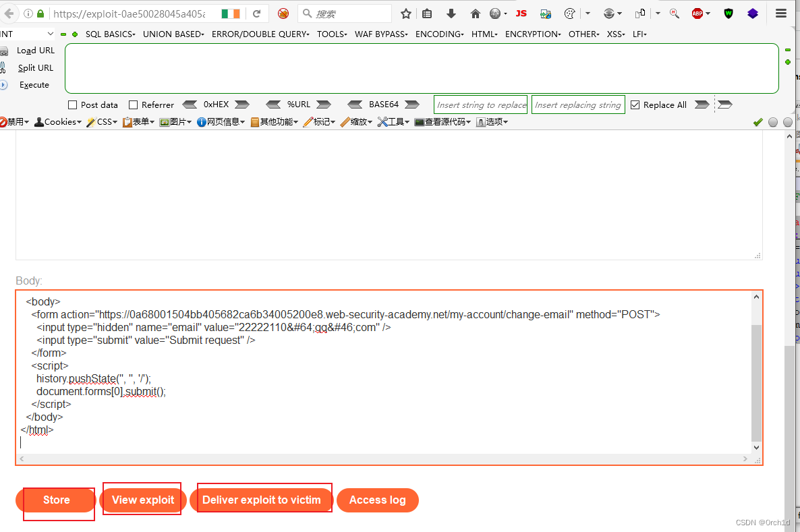Open the TOOLS menu
Screen dimensions: 800x532
(x=332, y=34)
